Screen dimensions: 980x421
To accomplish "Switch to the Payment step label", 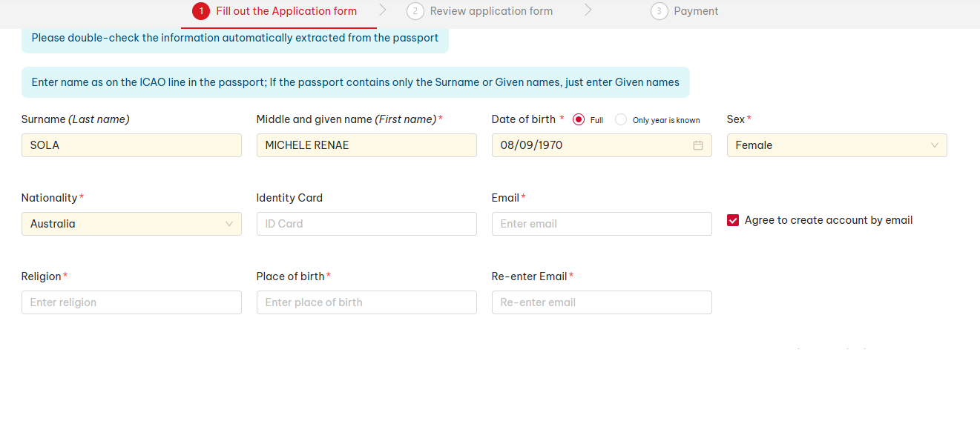I will 696,11.
